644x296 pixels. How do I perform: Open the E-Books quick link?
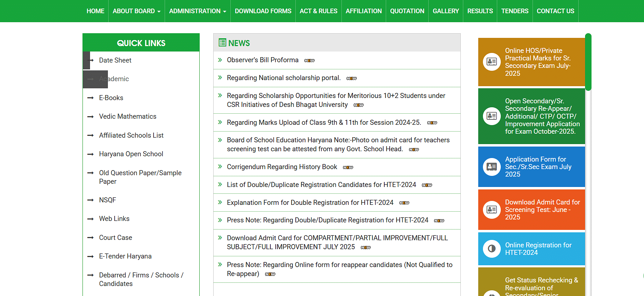pos(111,98)
